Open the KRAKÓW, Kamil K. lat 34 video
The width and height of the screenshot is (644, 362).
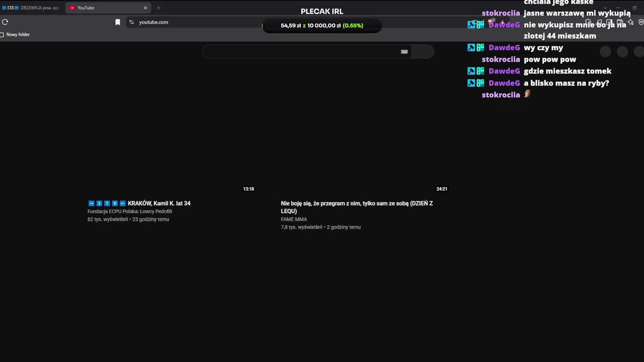tap(139, 203)
